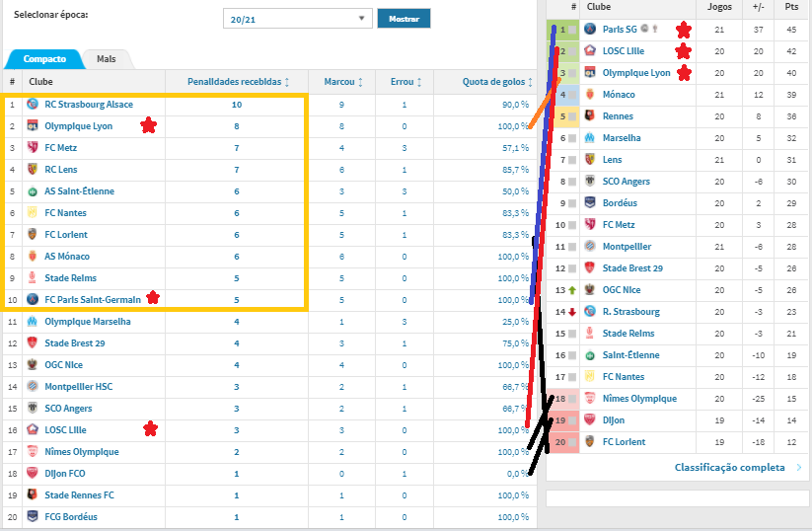Click Olympique Marselha crest in penalties table

pos(33,321)
